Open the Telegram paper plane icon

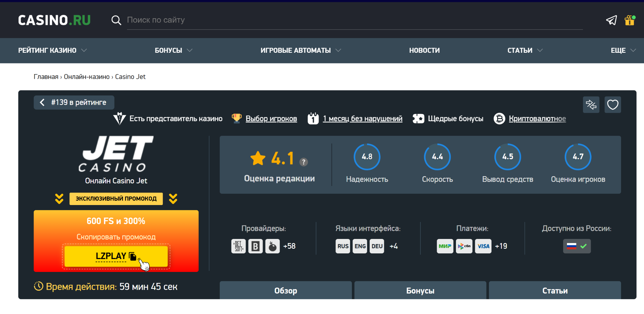[x=611, y=20]
